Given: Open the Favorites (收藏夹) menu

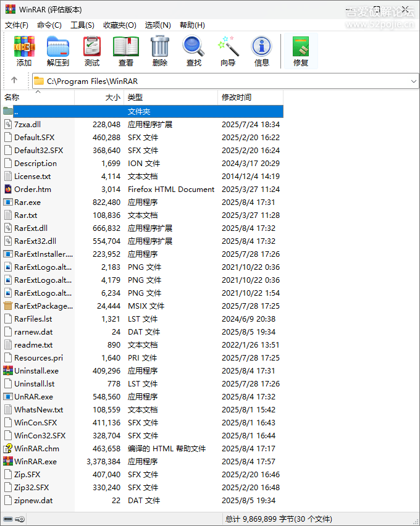Looking at the screenshot, I should [x=119, y=25].
